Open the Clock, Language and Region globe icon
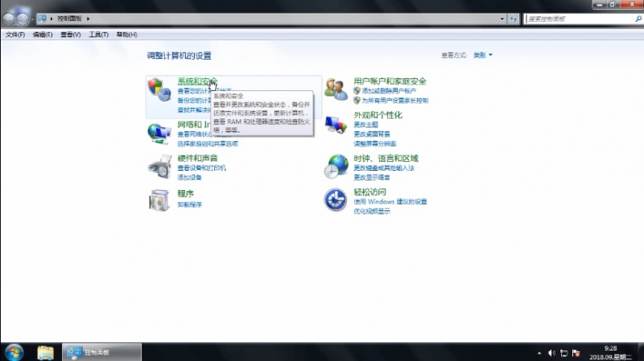 [x=336, y=167]
